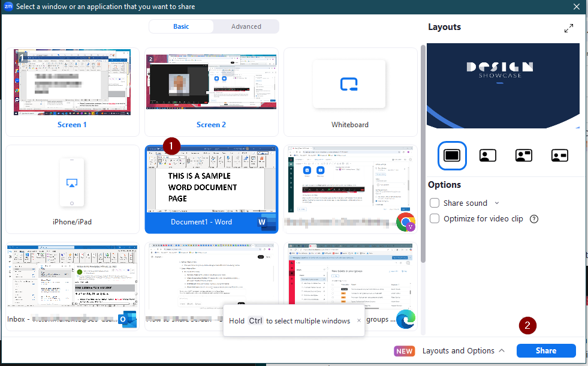This screenshot has height=366, width=588.
Task: Open the Share sound dropdown arrow
Action: [497, 203]
